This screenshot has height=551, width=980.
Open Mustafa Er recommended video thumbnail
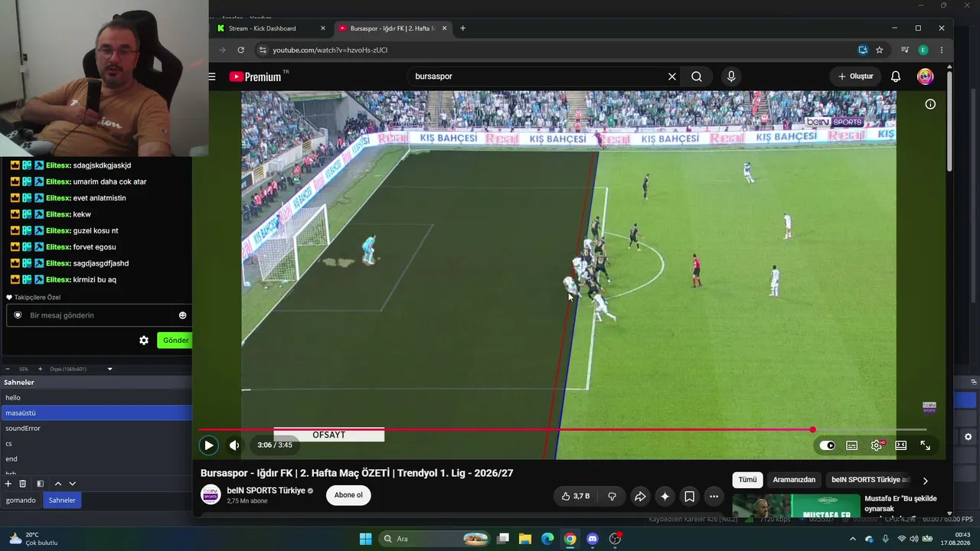[x=795, y=505]
